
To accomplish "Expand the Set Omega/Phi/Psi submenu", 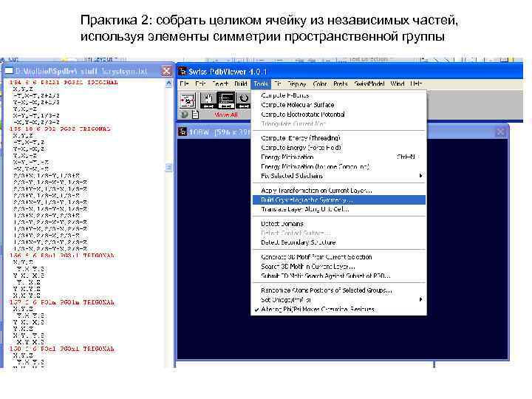I will tap(339, 299).
